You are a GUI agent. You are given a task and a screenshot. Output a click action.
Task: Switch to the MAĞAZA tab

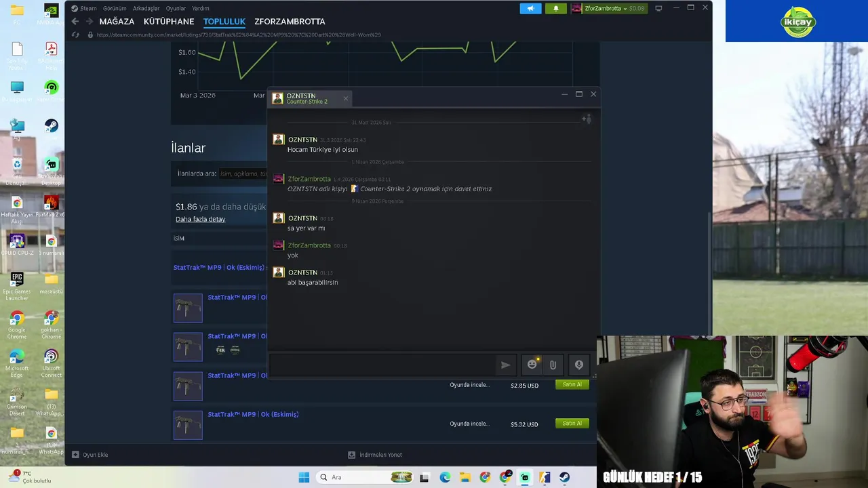tap(117, 22)
